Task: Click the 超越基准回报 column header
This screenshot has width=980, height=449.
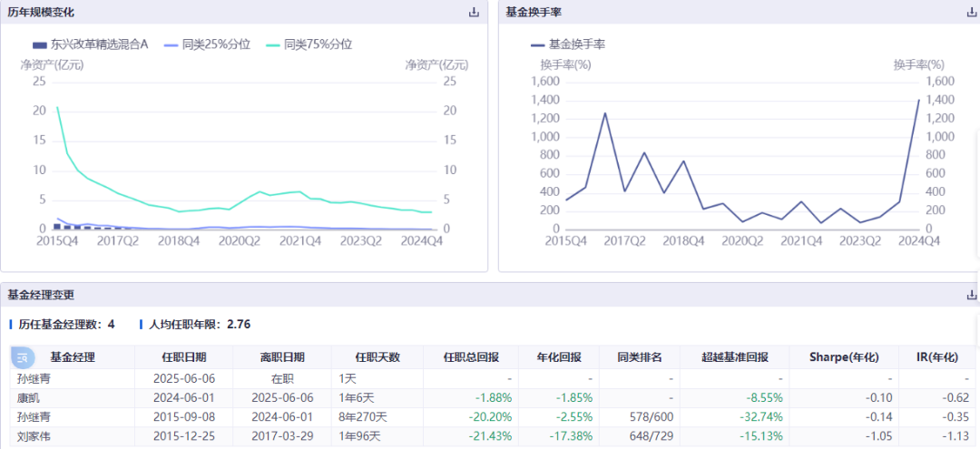Action: [735, 357]
